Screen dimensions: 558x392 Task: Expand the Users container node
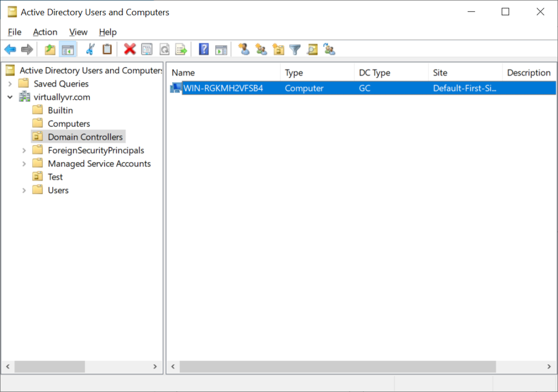coord(24,191)
